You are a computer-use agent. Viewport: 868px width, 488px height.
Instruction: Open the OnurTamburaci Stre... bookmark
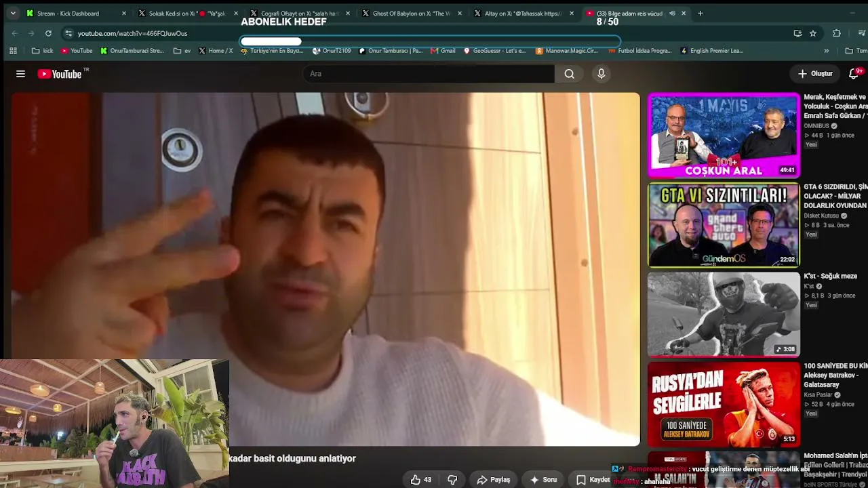coord(132,51)
